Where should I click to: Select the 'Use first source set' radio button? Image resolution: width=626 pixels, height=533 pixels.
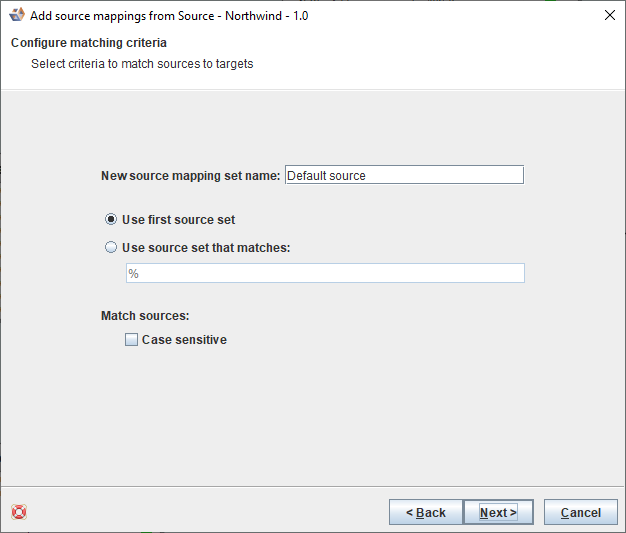pyautogui.click(x=111, y=219)
